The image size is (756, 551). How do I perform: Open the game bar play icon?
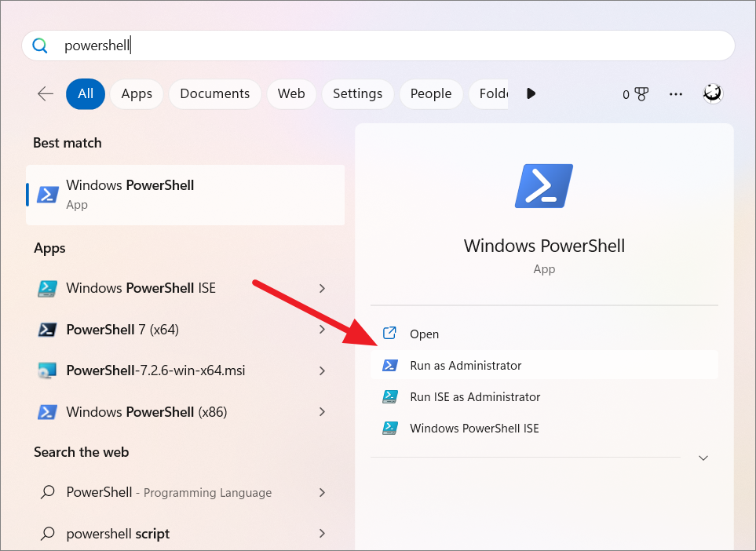point(531,93)
